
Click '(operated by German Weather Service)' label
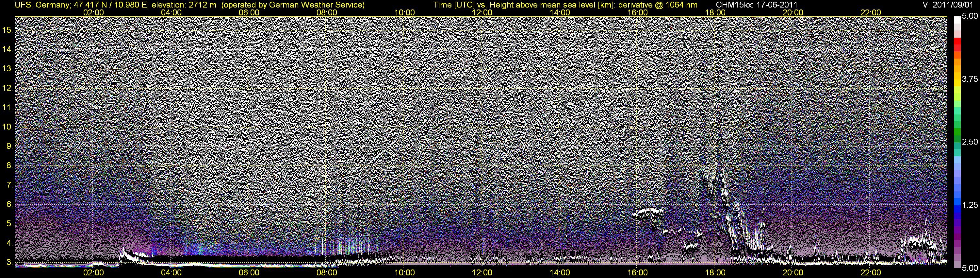point(293,5)
